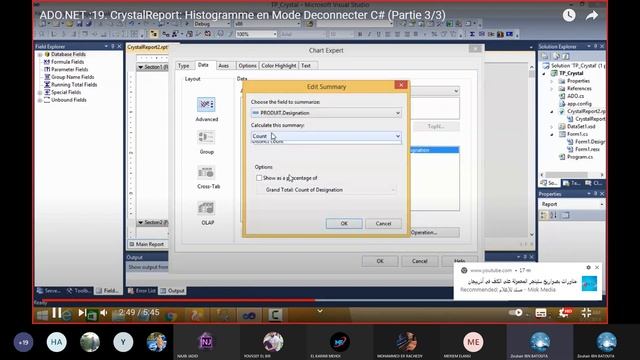640x360 pixels.
Task: Click Windows Start button on taskbar
Action: [x=42, y=315]
